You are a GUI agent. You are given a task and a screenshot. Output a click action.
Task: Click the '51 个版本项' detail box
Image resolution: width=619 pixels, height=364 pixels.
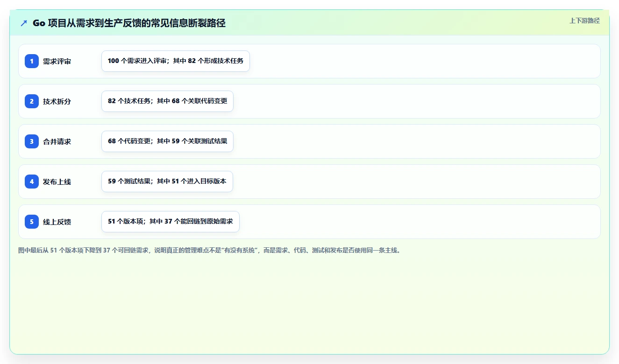pyautogui.click(x=171, y=222)
